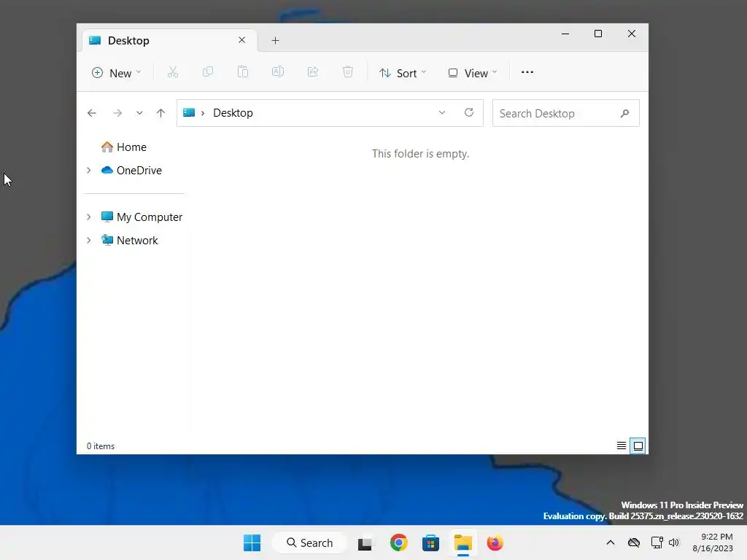Open recent locations dropdown arrow
This screenshot has width=747, height=560.
pos(139,113)
